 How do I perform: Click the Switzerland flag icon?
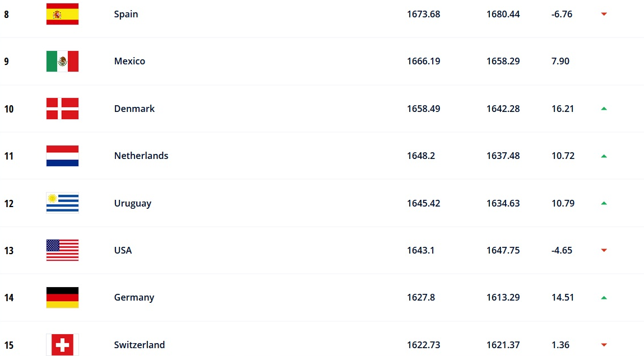[x=62, y=345]
